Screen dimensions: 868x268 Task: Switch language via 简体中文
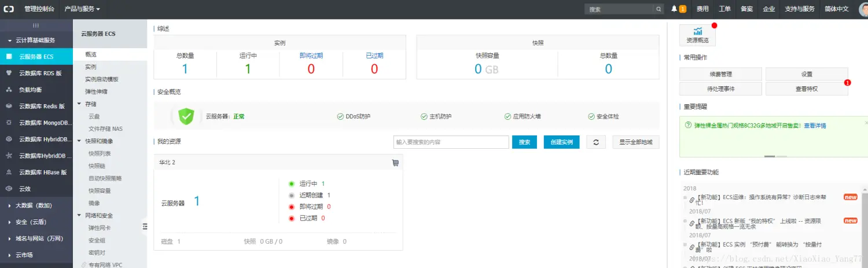point(837,9)
